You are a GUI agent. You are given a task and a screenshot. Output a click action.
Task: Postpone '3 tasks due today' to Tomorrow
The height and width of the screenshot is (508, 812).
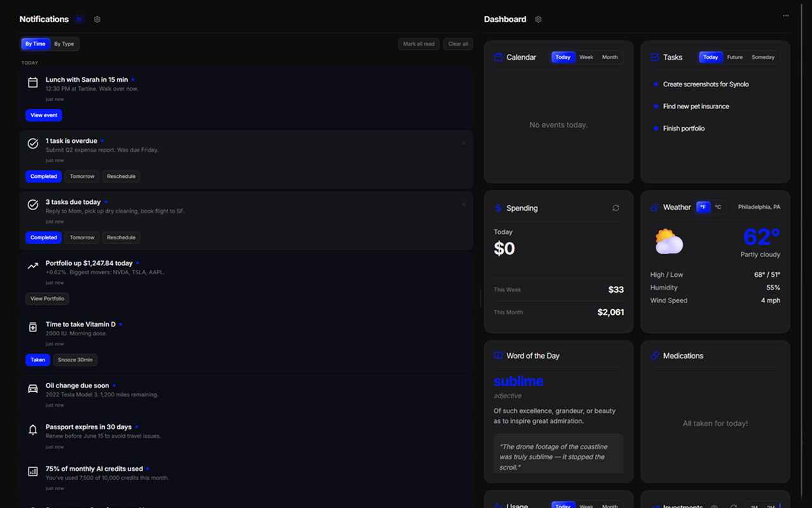82,237
